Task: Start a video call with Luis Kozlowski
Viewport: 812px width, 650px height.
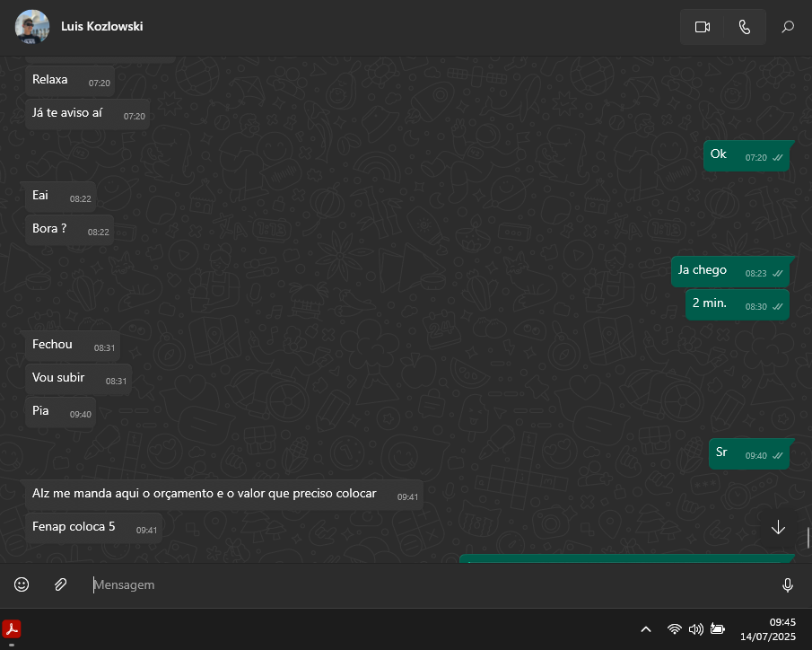Action: (702, 27)
